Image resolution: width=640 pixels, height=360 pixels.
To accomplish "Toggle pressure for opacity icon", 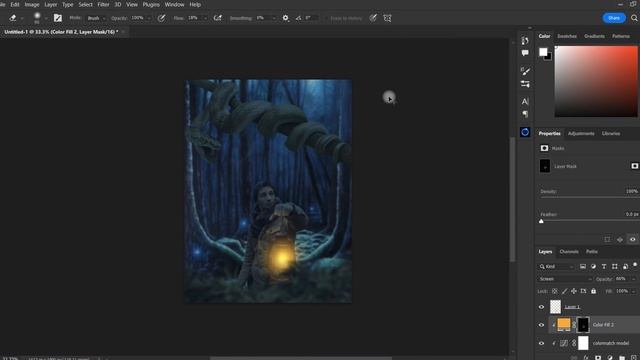I will click(161, 18).
